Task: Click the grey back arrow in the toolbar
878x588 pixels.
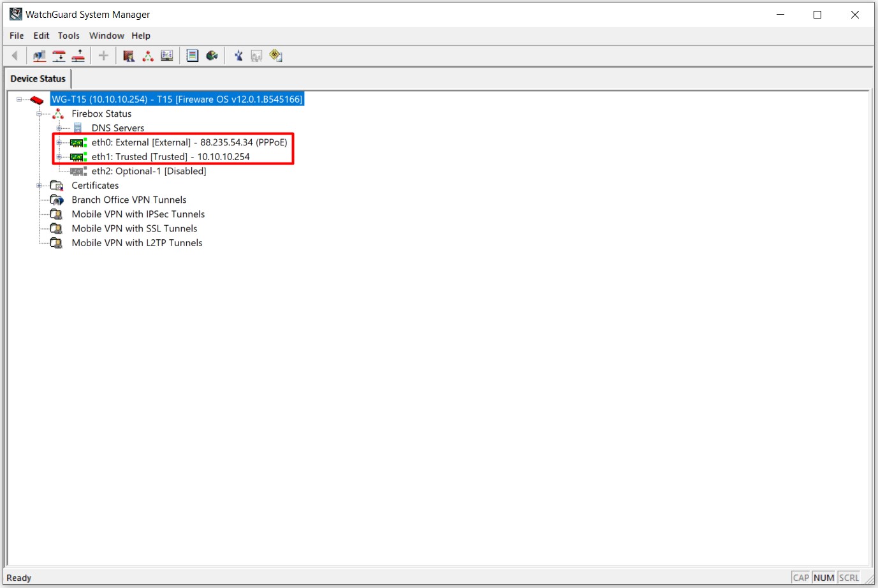Action: 15,55
